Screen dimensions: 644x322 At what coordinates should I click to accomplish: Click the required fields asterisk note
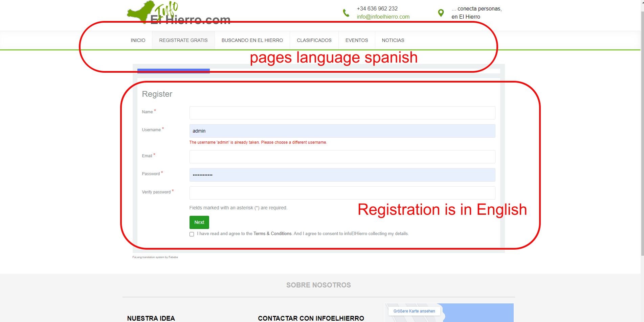click(238, 208)
